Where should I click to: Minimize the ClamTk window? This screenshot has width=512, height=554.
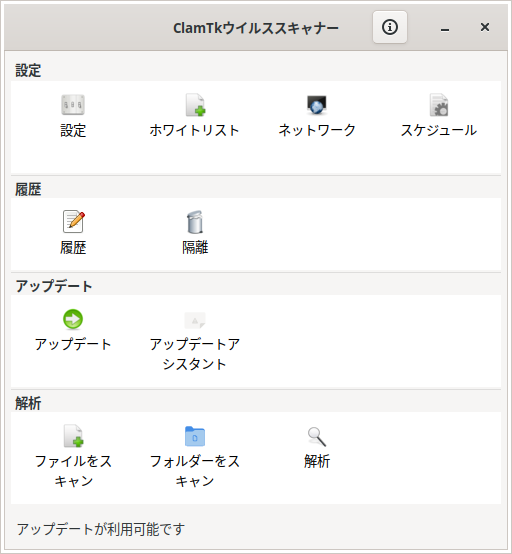pos(445,28)
